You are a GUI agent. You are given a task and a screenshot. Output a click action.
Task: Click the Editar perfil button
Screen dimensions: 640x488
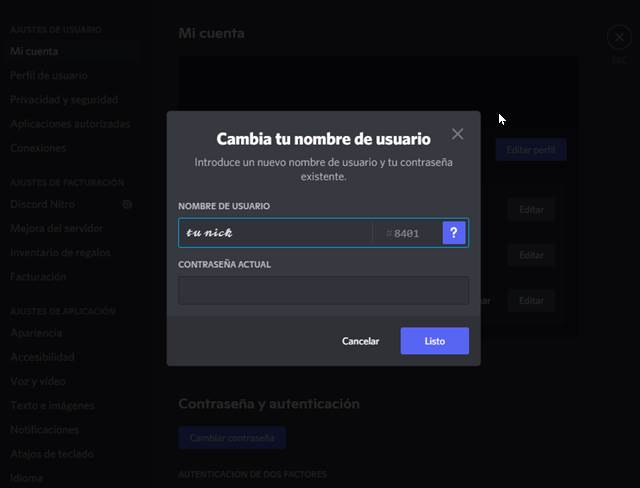coord(531,149)
